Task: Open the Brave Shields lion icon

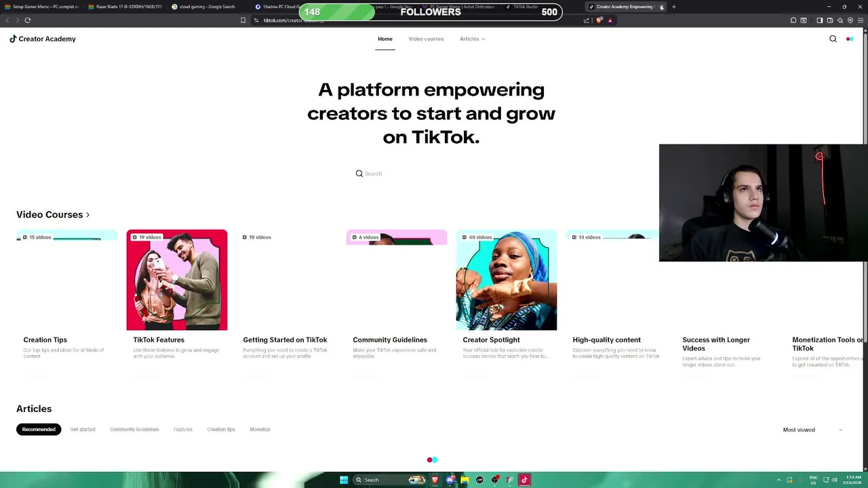Action: (x=599, y=20)
